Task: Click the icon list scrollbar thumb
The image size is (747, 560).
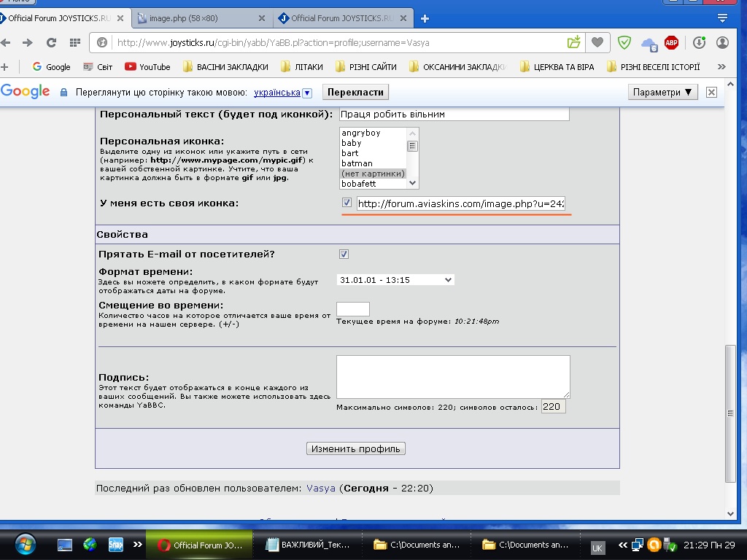Action: pos(413,146)
